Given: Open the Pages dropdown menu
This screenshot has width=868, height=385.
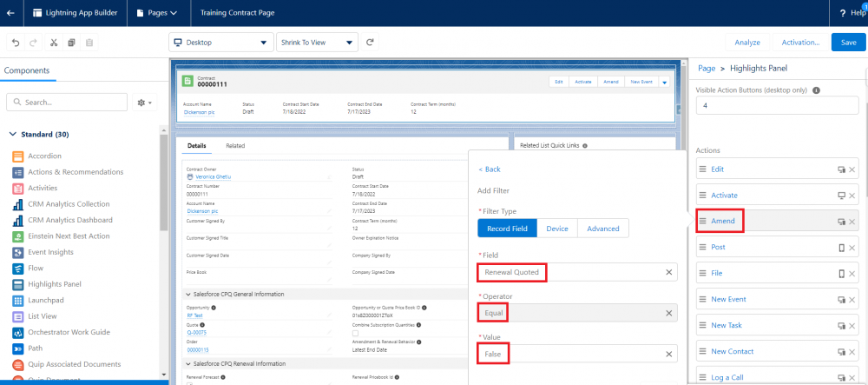Looking at the screenshot, I should [x=159, y=13].
